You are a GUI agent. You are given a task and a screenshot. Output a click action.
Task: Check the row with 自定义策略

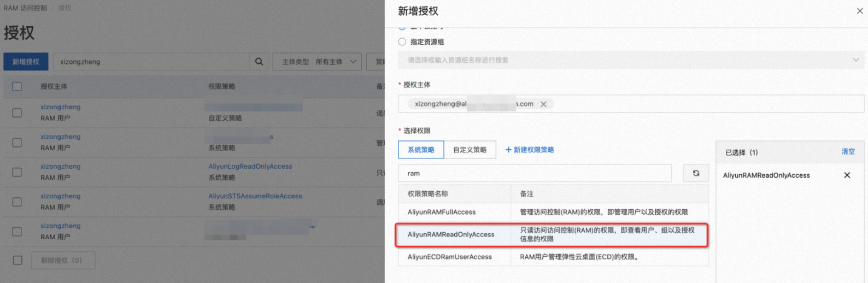pos(17,113)
